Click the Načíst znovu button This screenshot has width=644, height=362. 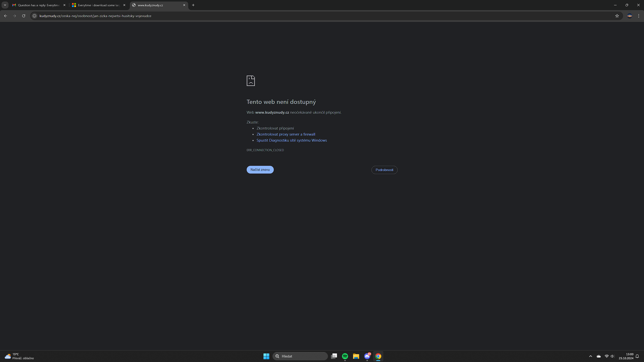tap(260, 170)
